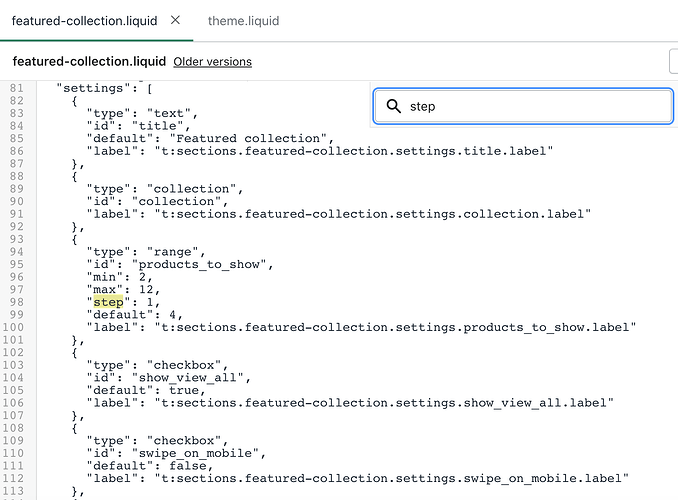Screen dimensions: 678x500
Task: Switch to the theme.liquid tab
Action: point(243,20)
